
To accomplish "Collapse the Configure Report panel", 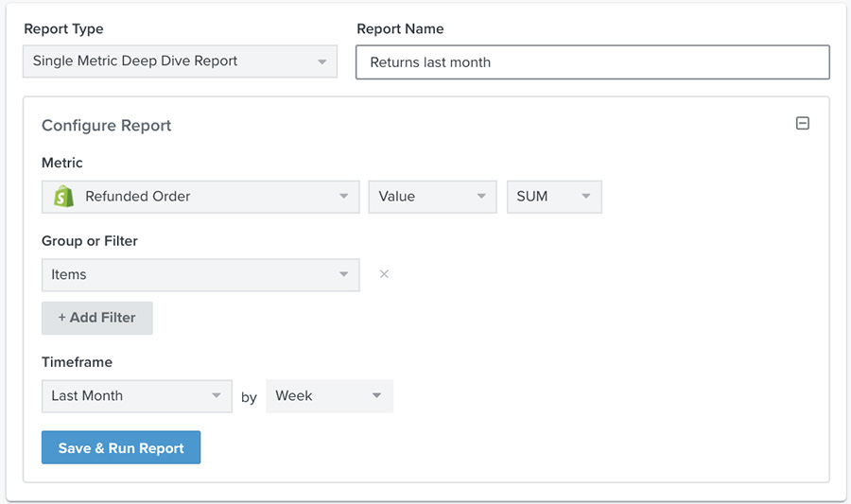I will pyautogui.click(x=802, y=124).
